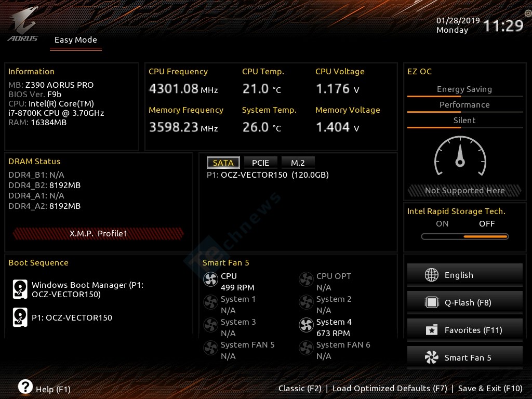Select the System 1 fan icon
This screenshot has width=532, height=399.
(210, 302)
